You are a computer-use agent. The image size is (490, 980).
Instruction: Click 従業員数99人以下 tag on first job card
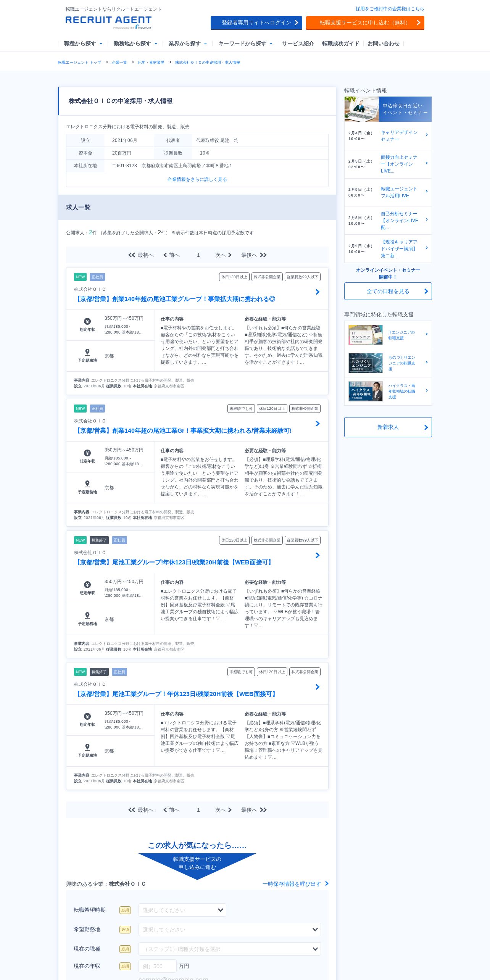(303, 277)
